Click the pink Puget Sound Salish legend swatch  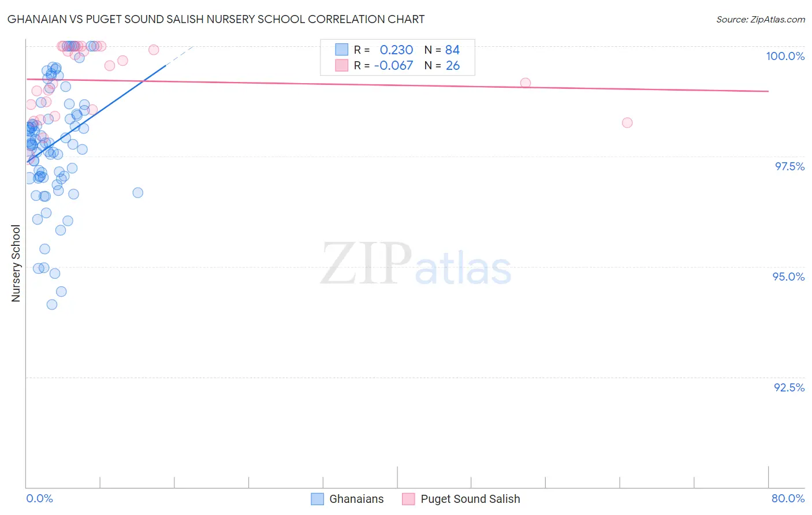click(x=408, y=499)
